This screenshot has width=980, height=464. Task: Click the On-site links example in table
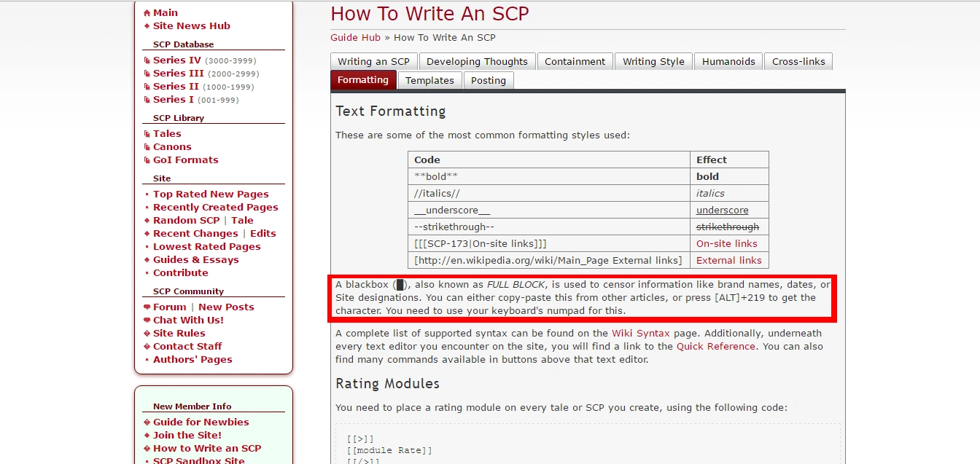[726, 244]
